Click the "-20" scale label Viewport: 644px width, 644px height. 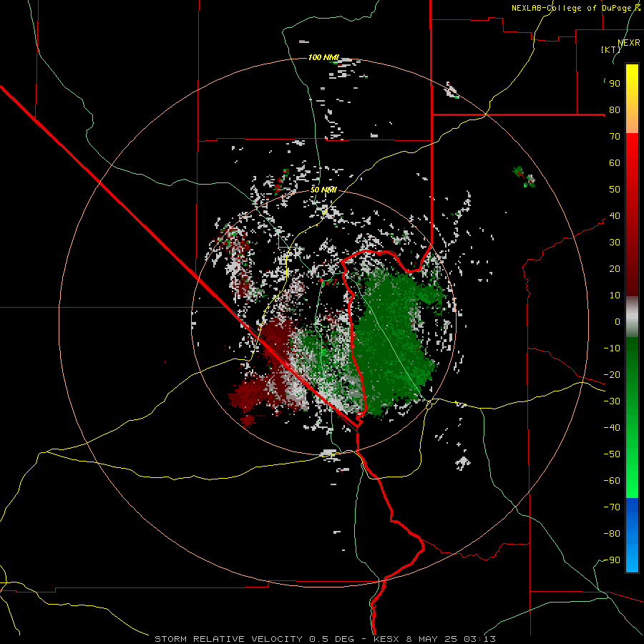pyautogui.click(x=612, y=375)
